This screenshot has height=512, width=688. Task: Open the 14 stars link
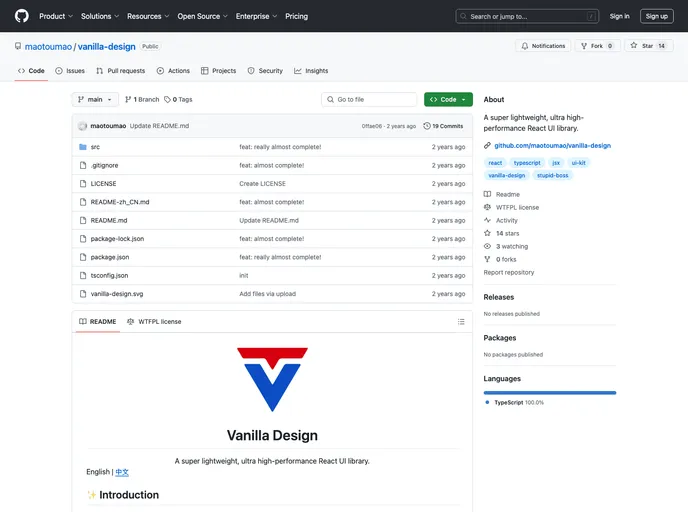coord(502,233)
